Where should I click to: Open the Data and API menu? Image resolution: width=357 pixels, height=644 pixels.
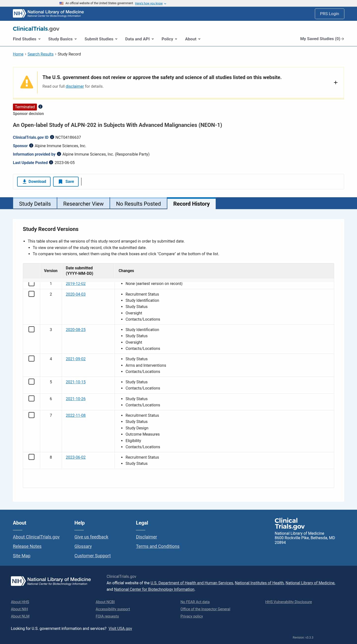(140, 39)
